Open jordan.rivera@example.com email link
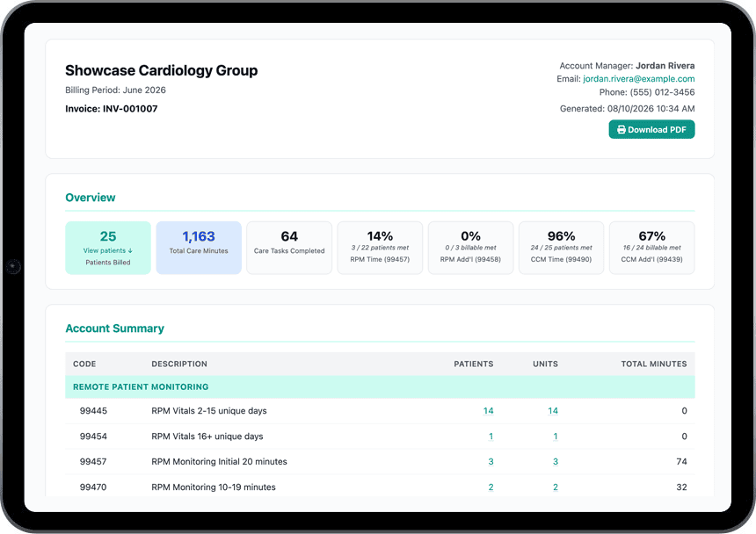This screenshot has width=756, height=534. click(639, 78)
